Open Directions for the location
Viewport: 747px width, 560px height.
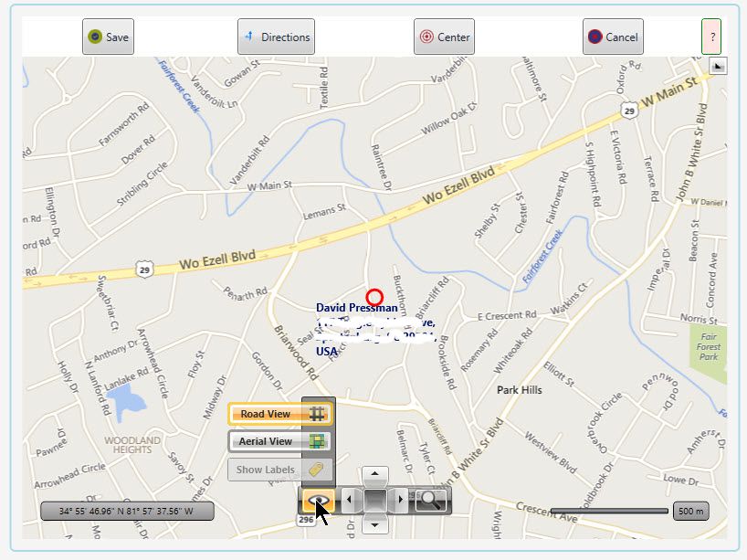pos(277,37)
